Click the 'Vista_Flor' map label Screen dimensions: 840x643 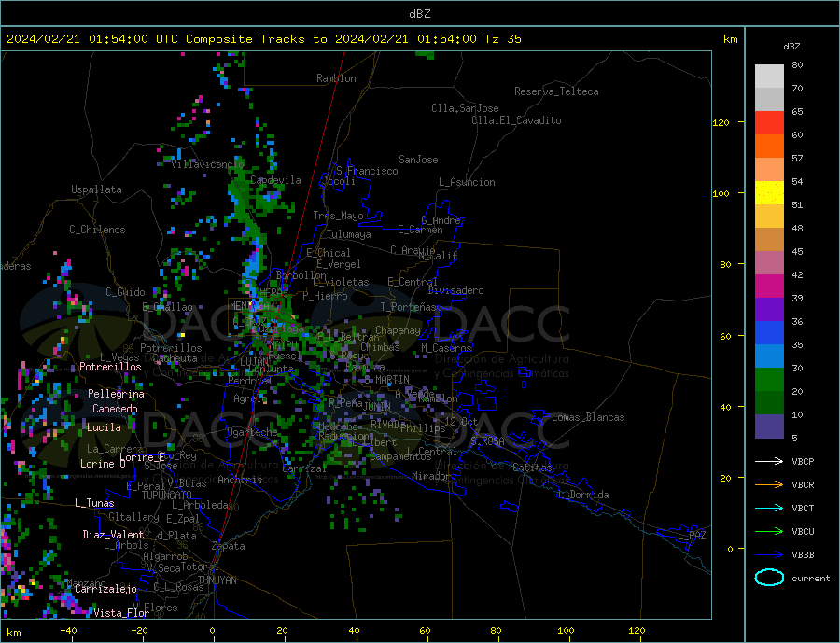pos(121,613)
